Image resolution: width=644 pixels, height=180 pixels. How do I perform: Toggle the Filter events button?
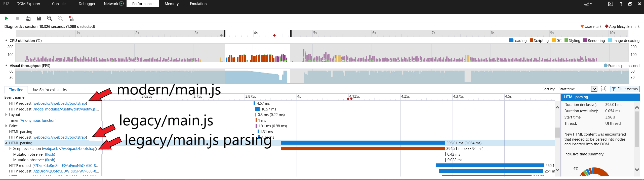pyautogui.click(x=625, y=89)
